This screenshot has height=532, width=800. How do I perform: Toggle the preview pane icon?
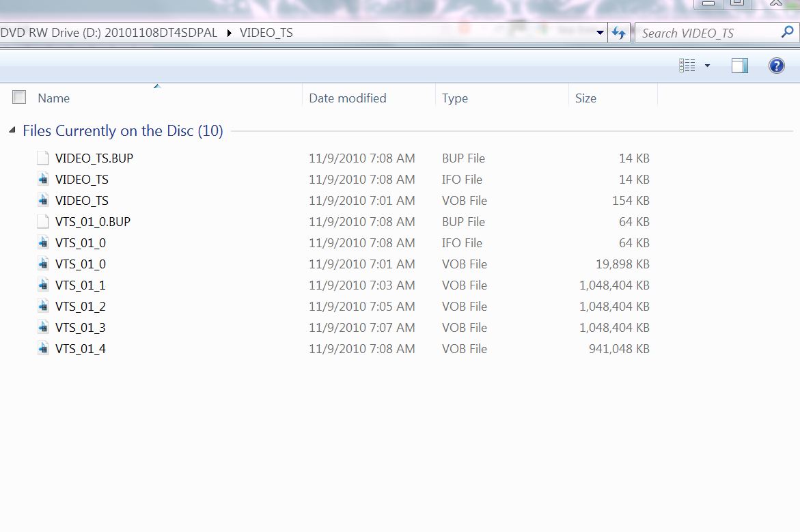[740, 66]
